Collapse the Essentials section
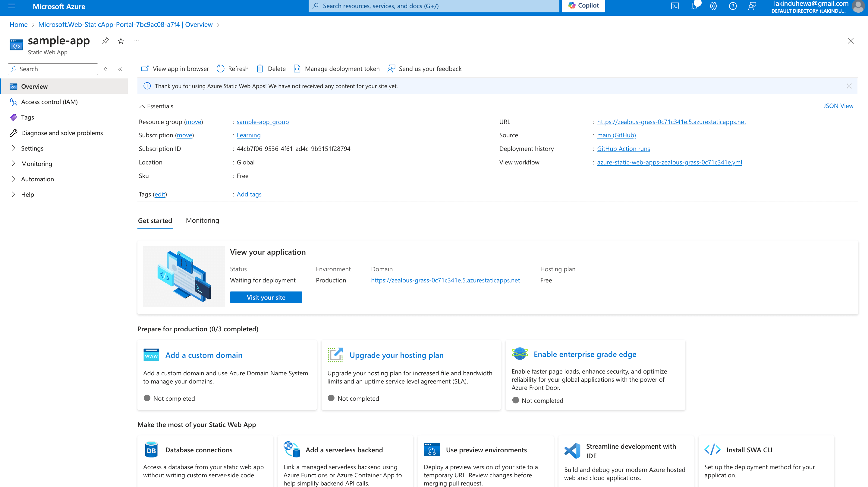This screenshot has height=487, width=868. pyautogui.click(x=142, y=106)
